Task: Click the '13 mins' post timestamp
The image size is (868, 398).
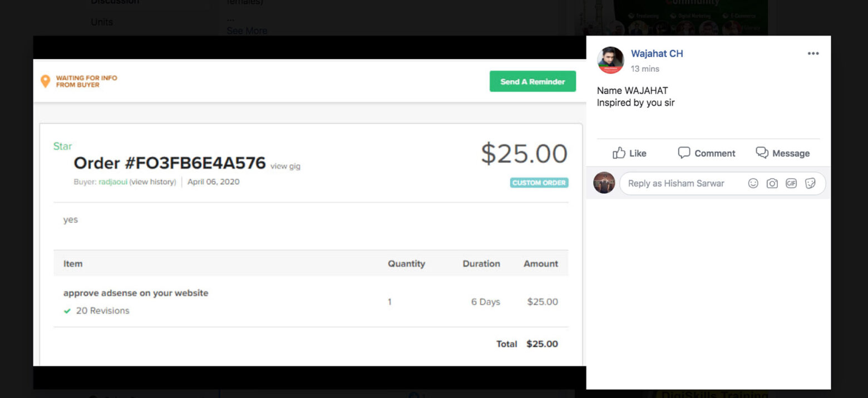Action: pyautogui.click(x=645, y=69)
